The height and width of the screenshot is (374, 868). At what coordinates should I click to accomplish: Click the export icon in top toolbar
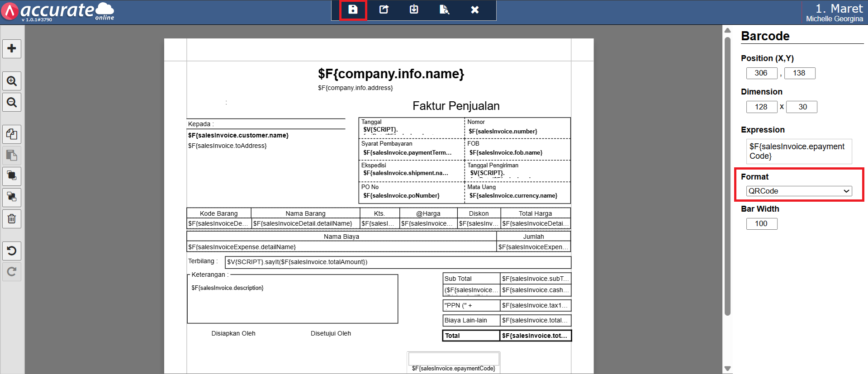(x=384, y=10)
